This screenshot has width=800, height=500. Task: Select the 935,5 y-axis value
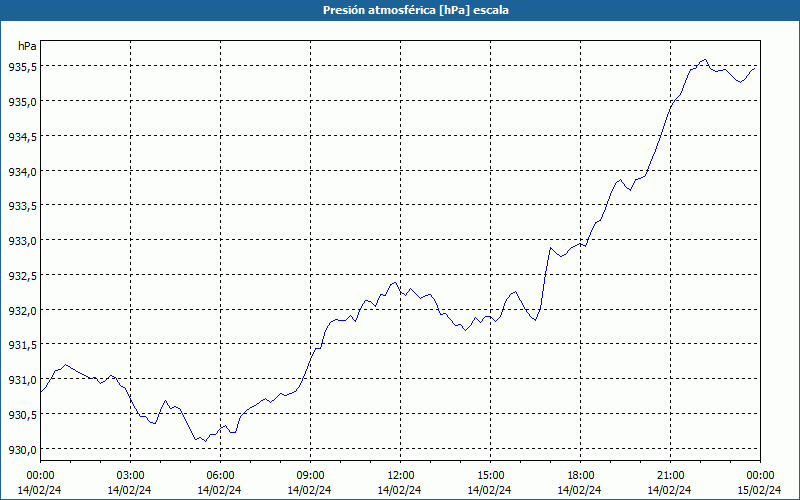[22, 67]
